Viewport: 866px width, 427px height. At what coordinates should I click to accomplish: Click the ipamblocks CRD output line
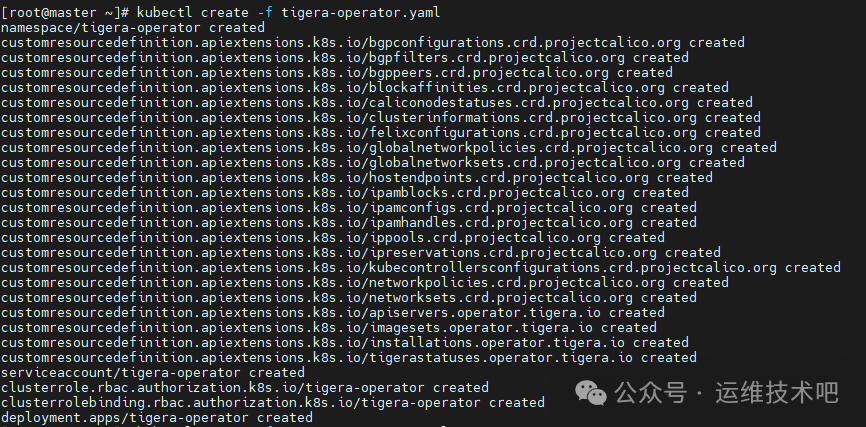tap(344, 192)
